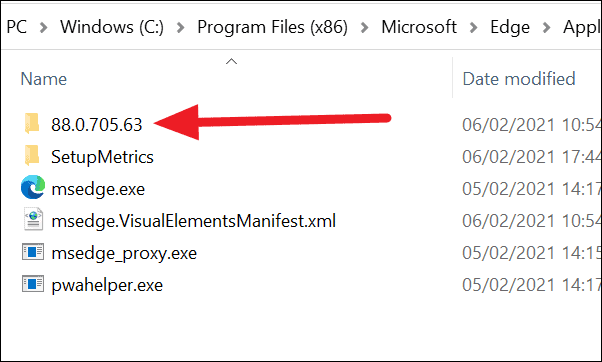
Task: Click the Microsoft Edge logo icon
Action: [x=33, y=187]
